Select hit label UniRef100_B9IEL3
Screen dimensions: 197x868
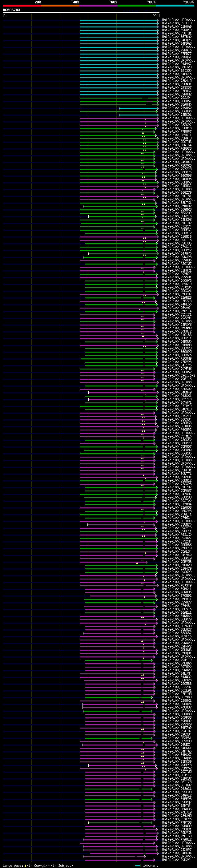pos(177,23)
